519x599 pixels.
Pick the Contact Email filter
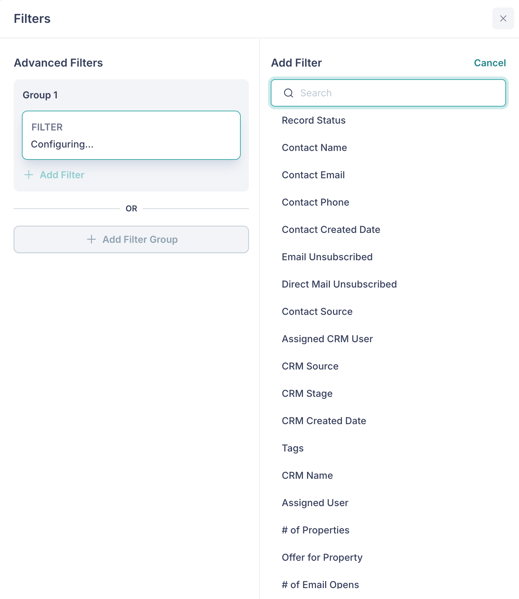(313, 175)
